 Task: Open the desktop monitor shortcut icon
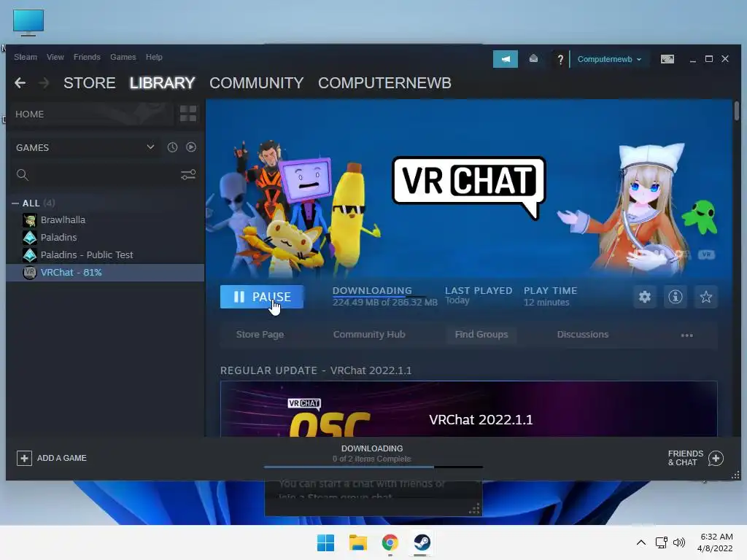pos(28,23)
